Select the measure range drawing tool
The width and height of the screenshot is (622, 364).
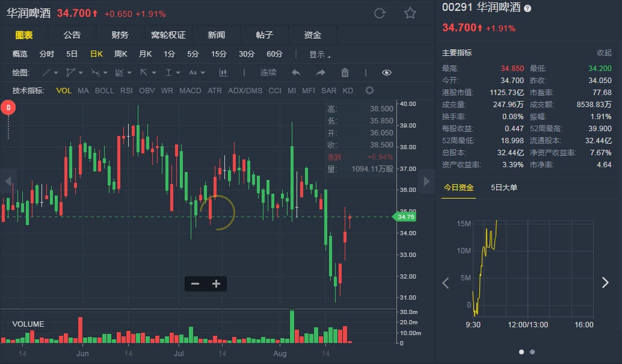tap(168, 73)
